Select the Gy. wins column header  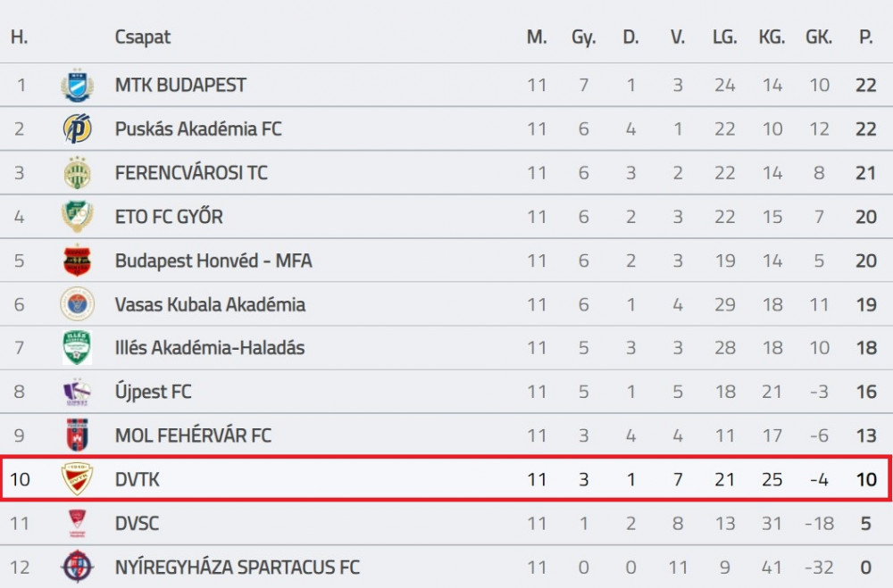pos(584,37)
